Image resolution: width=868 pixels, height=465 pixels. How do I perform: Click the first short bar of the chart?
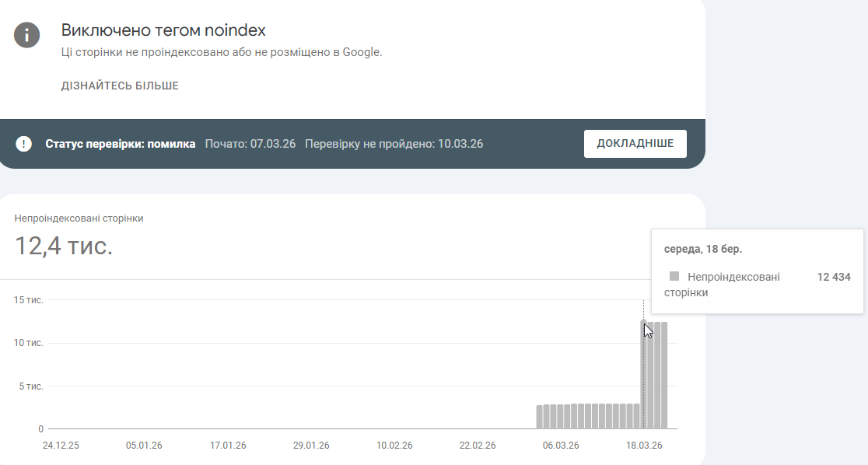(x=540, y=417)
